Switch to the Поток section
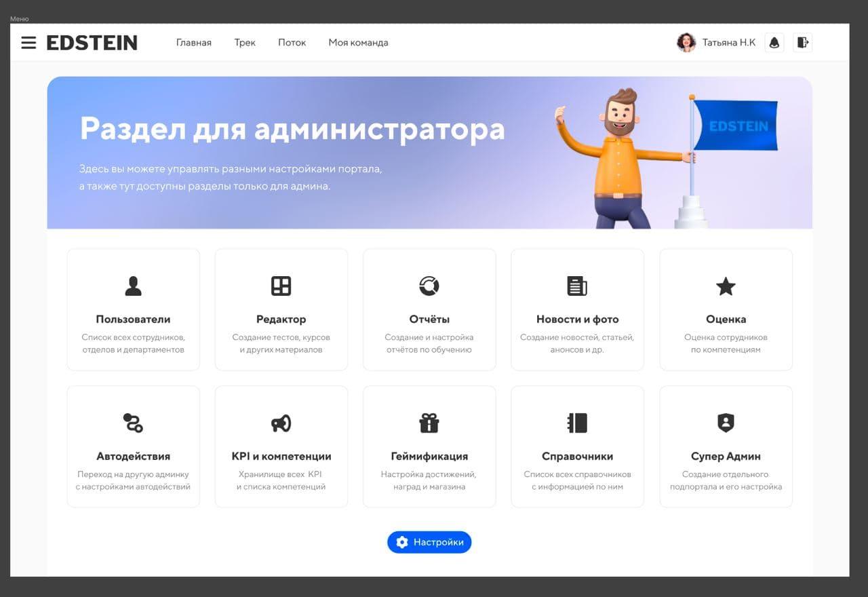 point(292,43)
